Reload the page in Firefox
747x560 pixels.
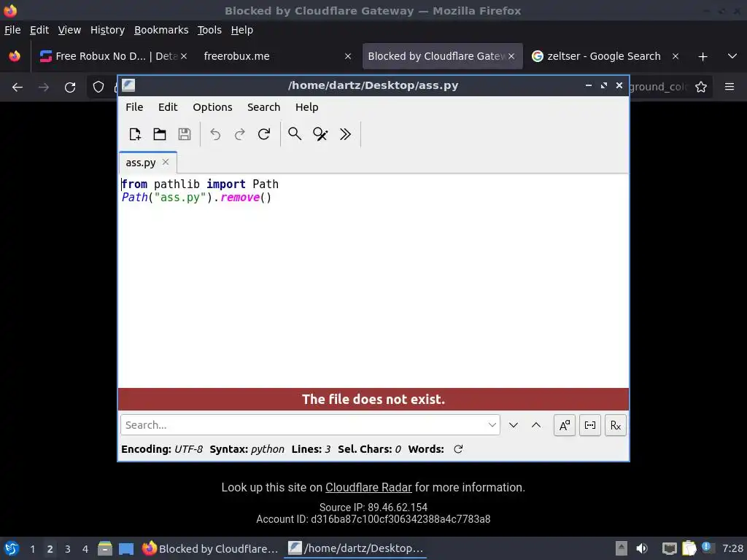tap(70, 87)
